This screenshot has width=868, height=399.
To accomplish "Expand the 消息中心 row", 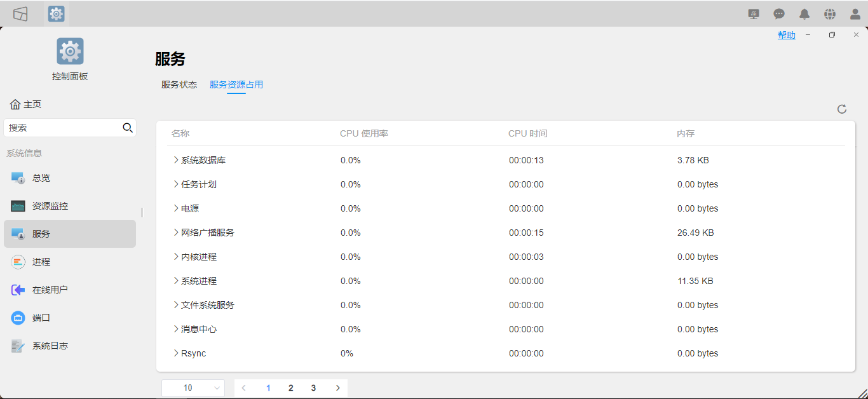I will [x=176, y=329].
